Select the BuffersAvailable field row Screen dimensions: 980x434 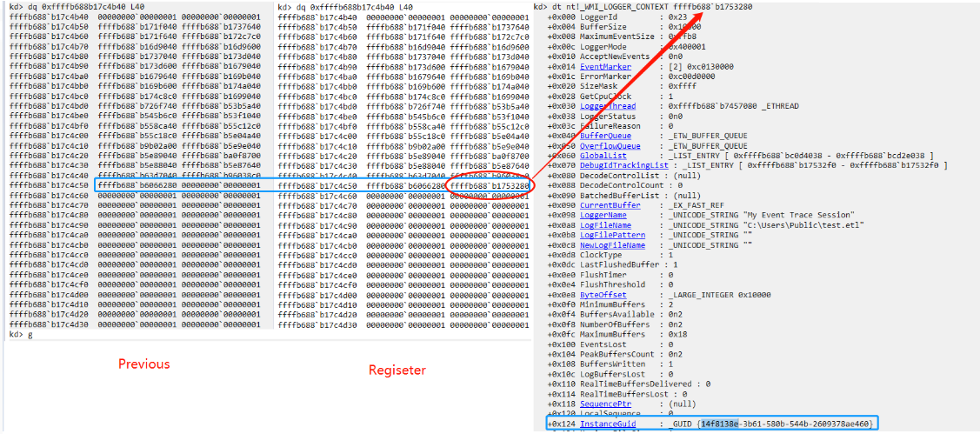click(x=616, y=315)
